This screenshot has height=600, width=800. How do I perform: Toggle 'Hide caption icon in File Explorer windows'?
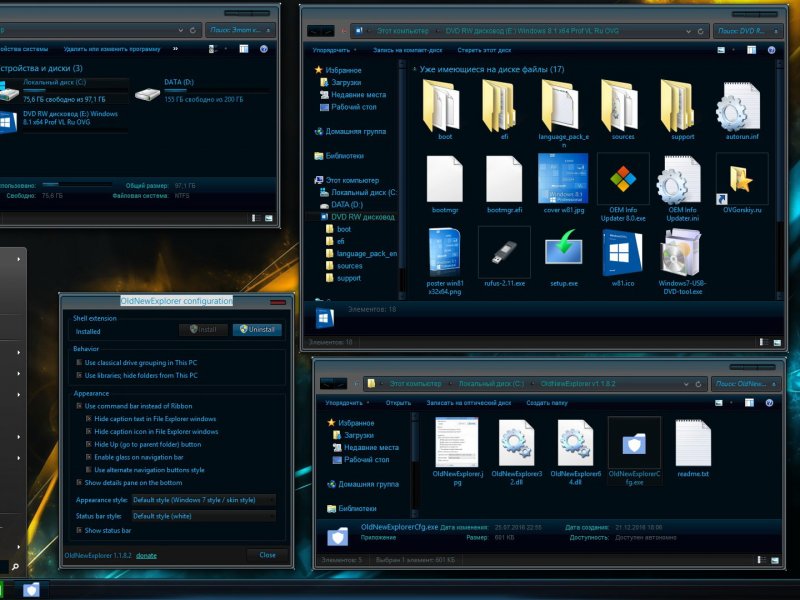(x=88, y=431)
